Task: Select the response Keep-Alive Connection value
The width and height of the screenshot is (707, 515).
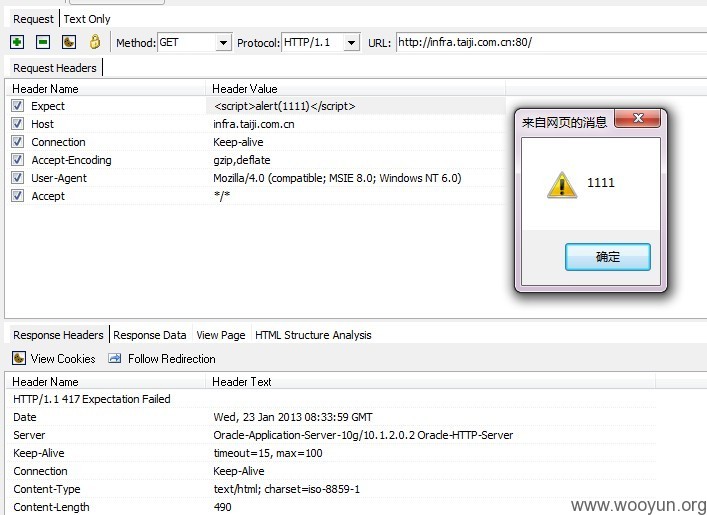Action: pyautogui.click(x=239, y=471)
